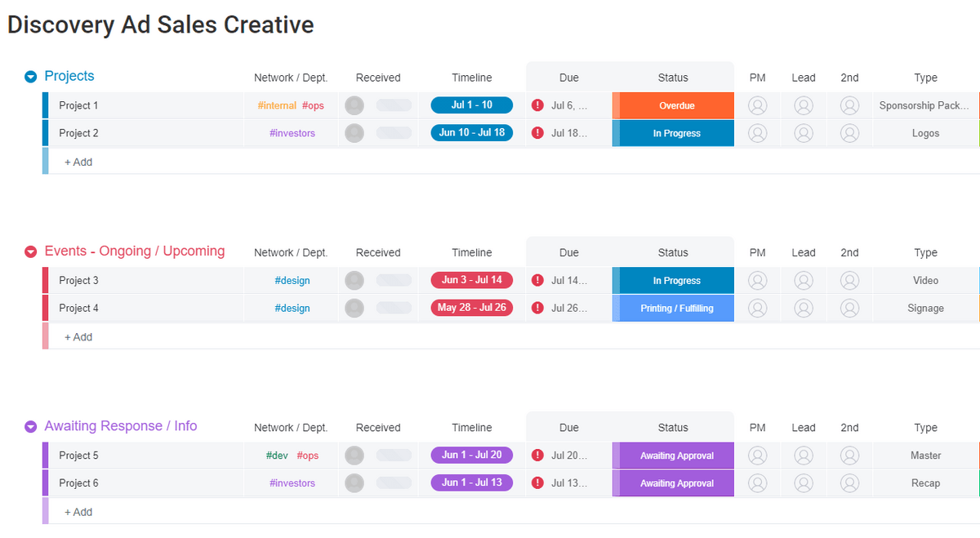
Task: Open the Overdue status dropdown for Project 1
Action: click(676, 105)
